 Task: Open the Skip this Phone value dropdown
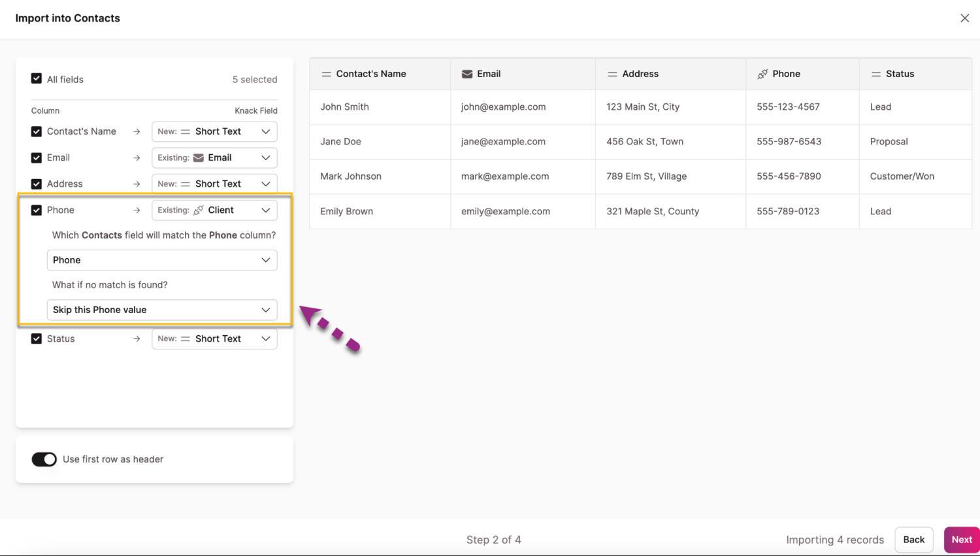(162, 310)
